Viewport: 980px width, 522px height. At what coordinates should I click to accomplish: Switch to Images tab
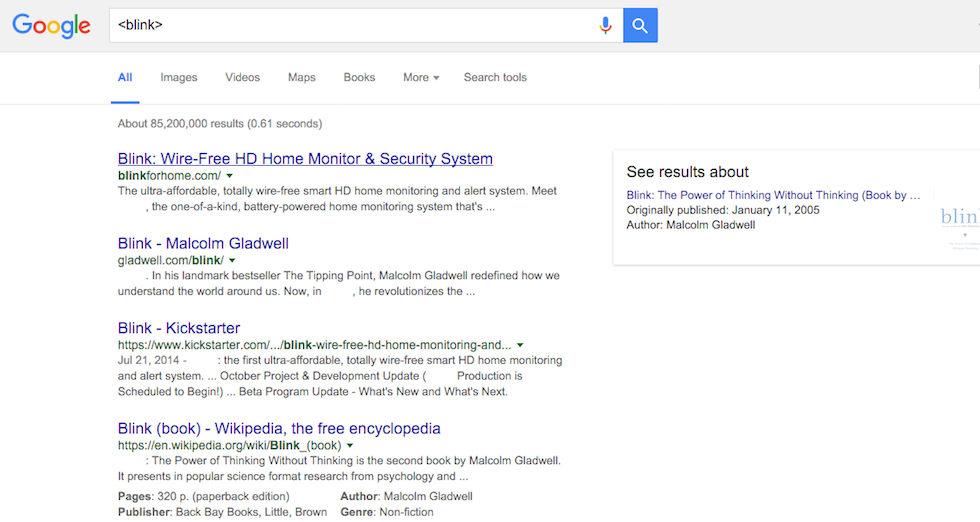click(x=179, y=78)
